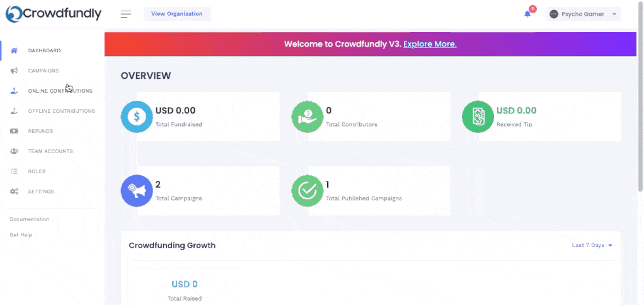Expand the Last 7 Days dropdown
The image size is (644, 305).
[x=592, y=246]
